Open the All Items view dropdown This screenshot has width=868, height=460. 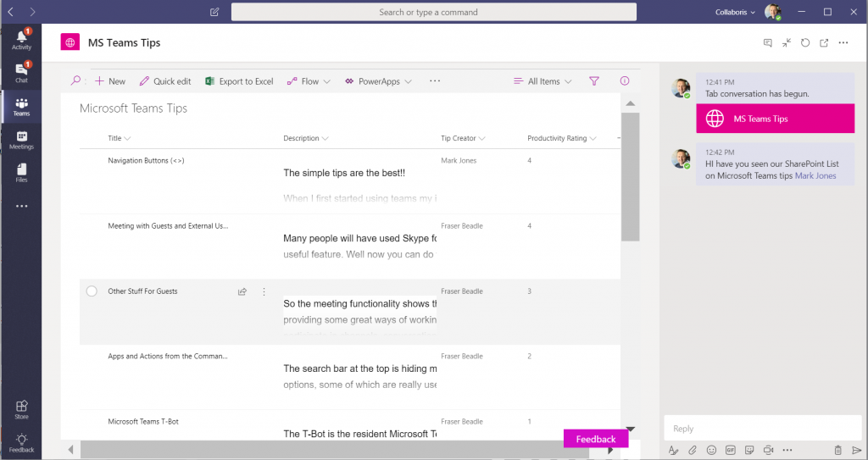point(542,80)
